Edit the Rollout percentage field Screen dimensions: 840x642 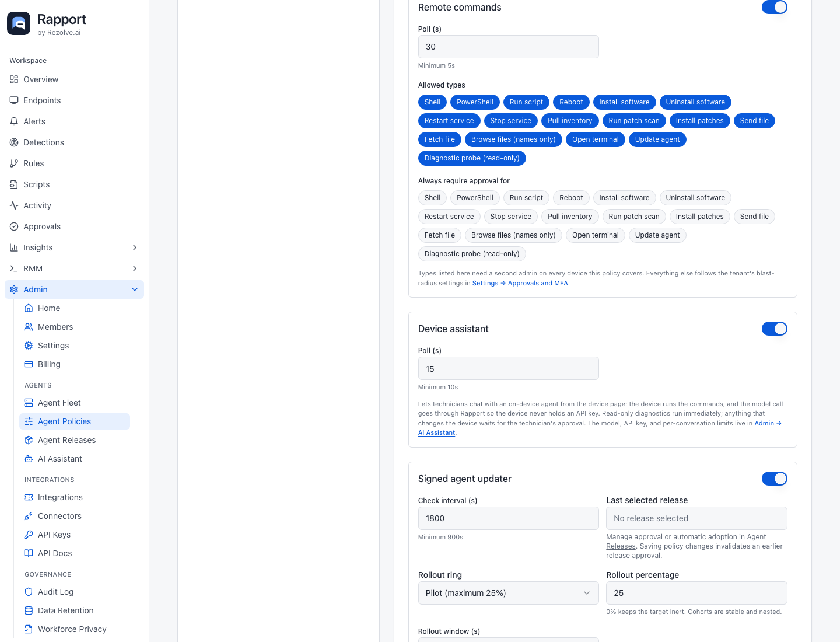pyautogui.click(x=696, y=593)
